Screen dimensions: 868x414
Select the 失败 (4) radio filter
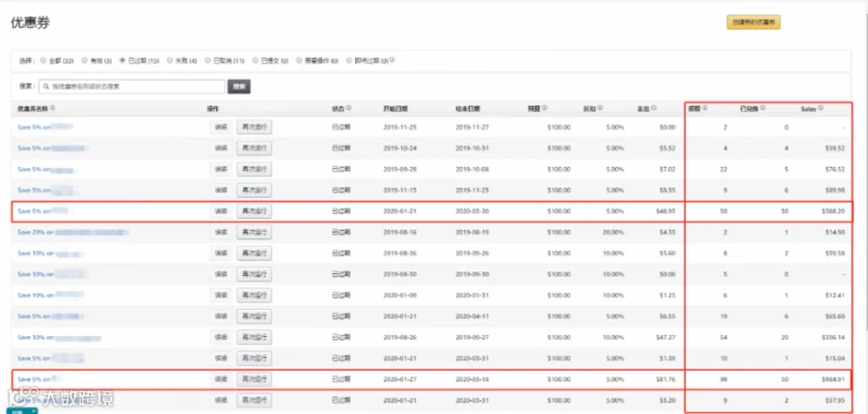(x=170, y=61)
